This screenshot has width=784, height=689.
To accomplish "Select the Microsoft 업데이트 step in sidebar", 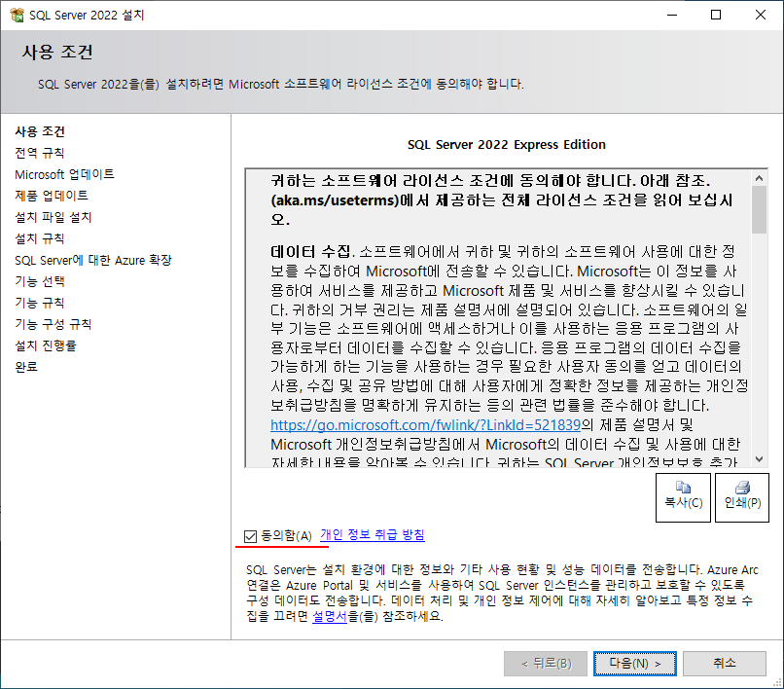I will click(64, 174).
